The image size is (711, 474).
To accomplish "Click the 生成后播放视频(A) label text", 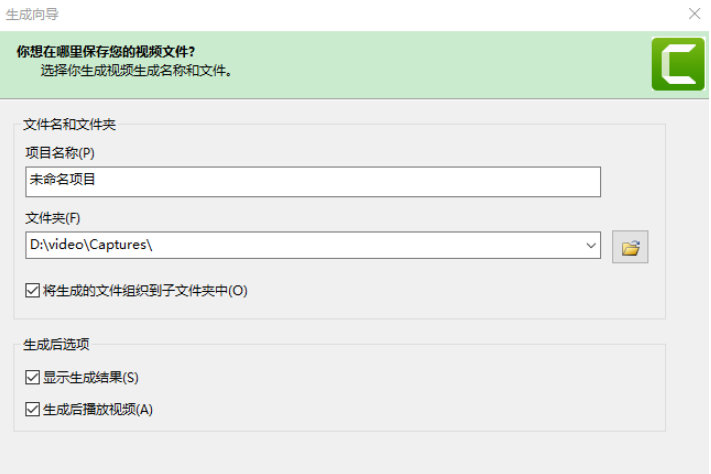I will click(x=98, y=409).
